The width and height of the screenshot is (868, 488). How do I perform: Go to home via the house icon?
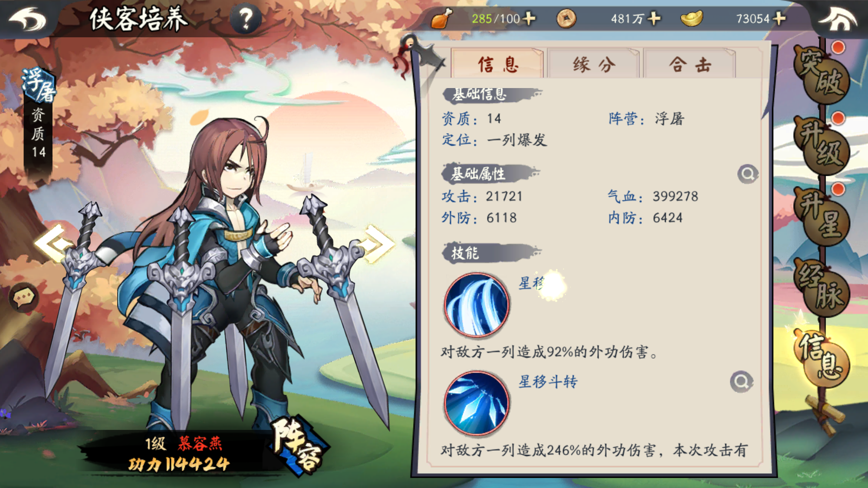tap(838, 19)
